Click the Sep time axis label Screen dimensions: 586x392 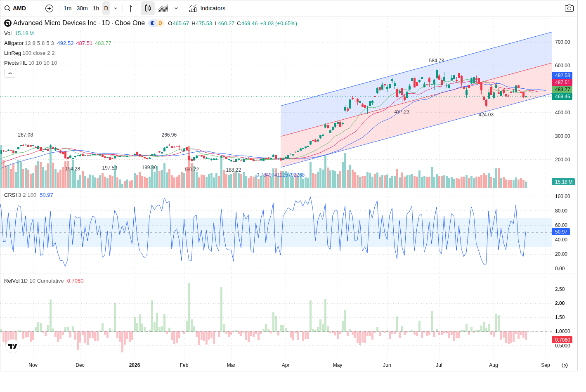546,365
